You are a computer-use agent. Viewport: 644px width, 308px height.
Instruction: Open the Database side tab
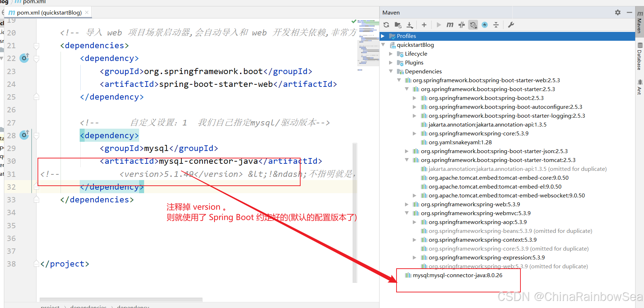[640, 57]
